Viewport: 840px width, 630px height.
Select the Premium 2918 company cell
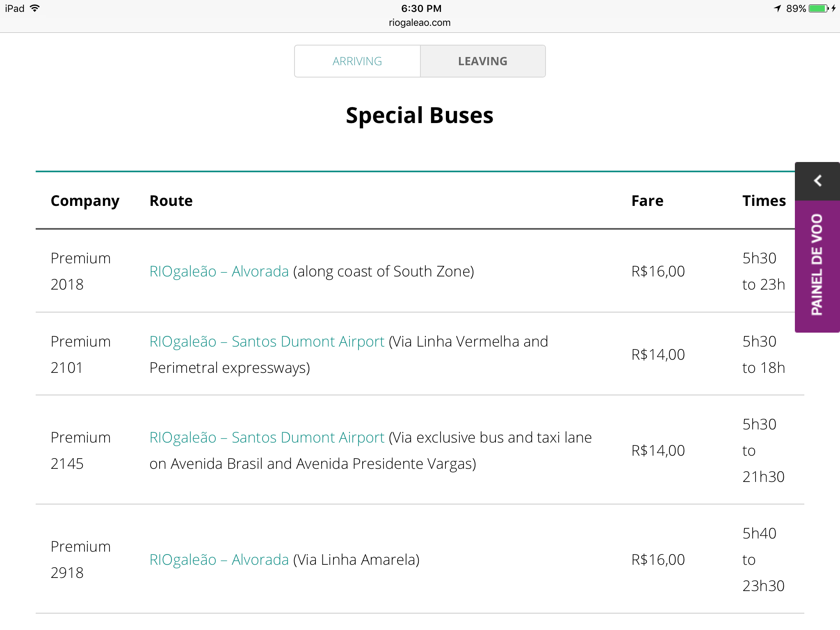coord(81,560)
